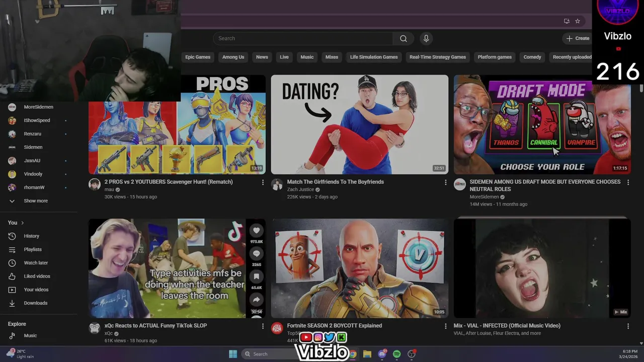This screenshot has width=644, height=362.
Task: Select the Music filter chip
Action: [x=307, y=57]
